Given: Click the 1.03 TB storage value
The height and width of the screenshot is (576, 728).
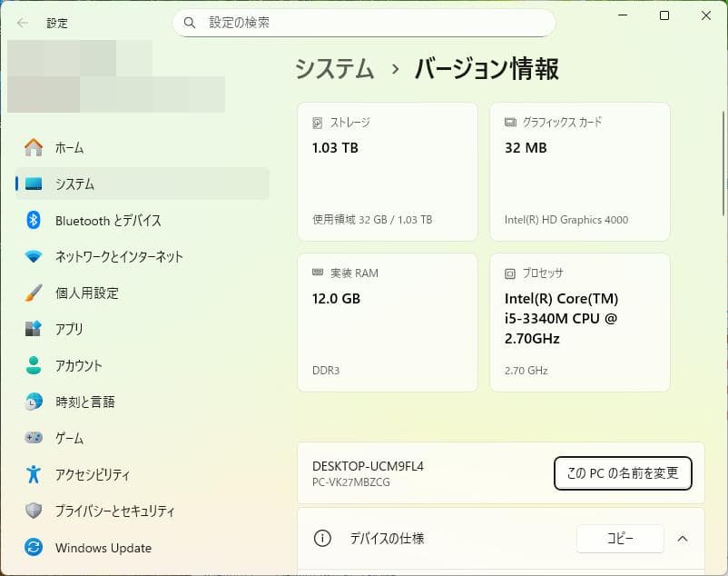Looking at the screenshot, I should coord(335,148).
